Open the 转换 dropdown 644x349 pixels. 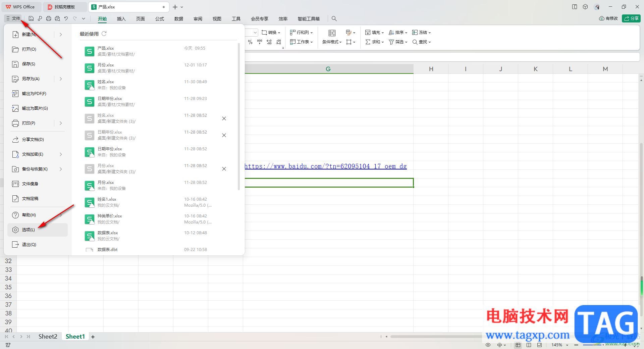tap(271, 33)
